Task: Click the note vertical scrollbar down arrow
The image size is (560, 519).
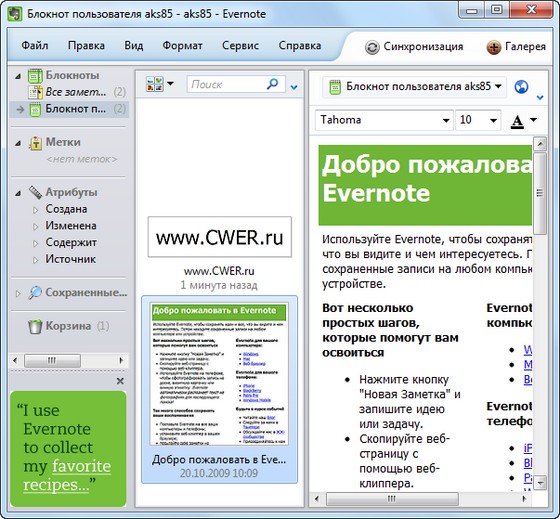Action: point(540,483)
